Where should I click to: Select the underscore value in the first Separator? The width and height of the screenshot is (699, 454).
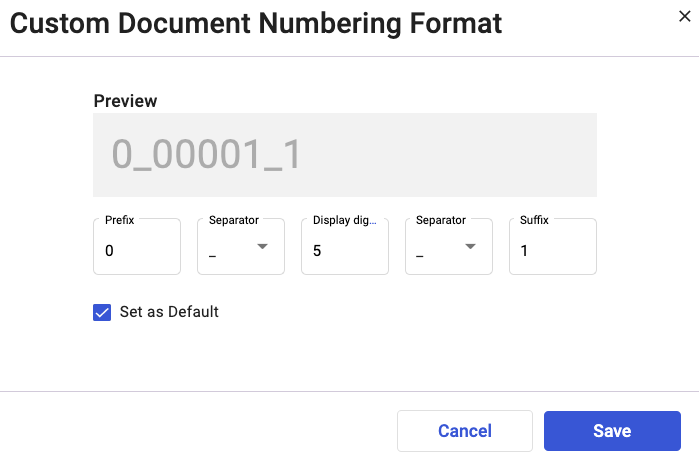213,256
